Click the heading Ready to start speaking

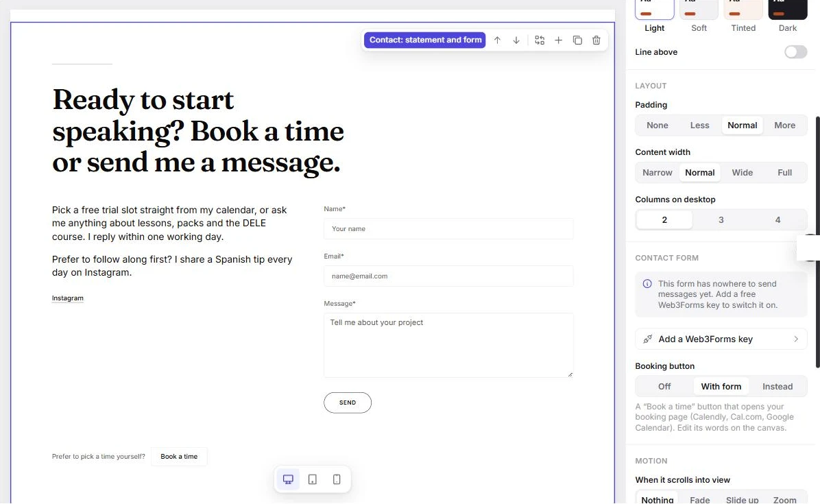197,131
